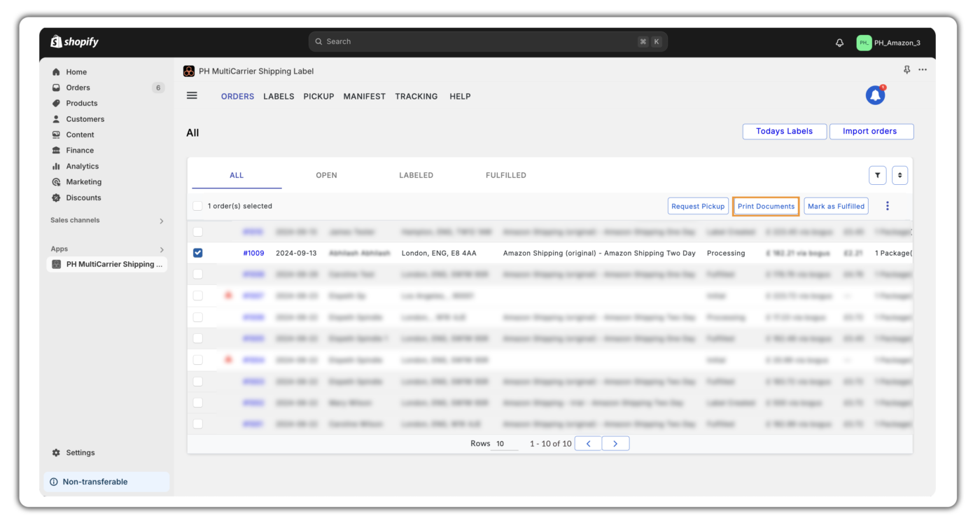Click the blue app notification bell
The image size is (980, 521).
point(876,95)
